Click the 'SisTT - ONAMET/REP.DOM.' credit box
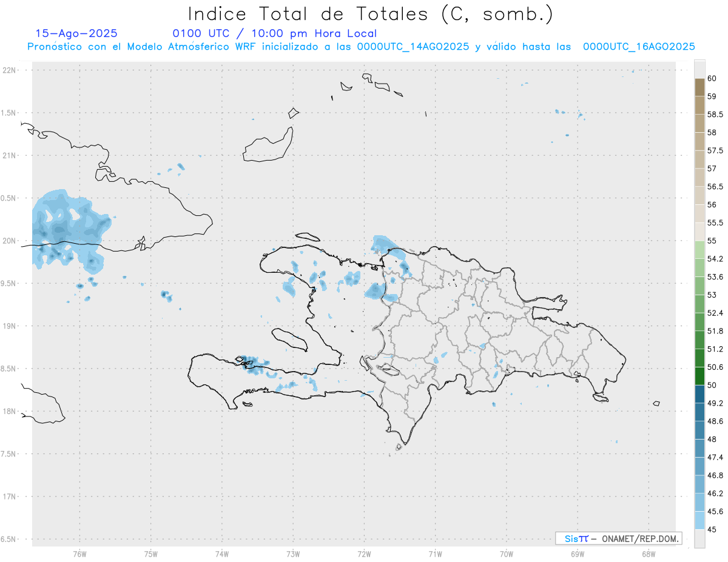728x562 pixels. [619, 538]
